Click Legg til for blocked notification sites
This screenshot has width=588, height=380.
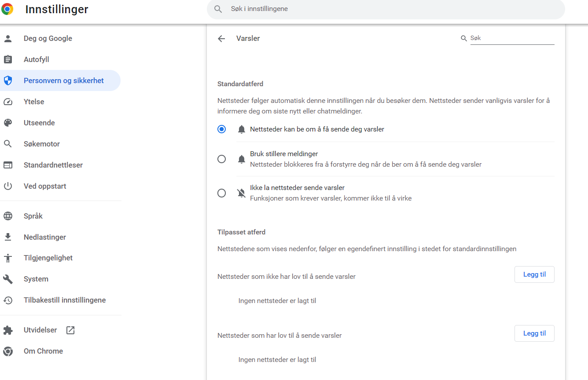coord(534,274)
